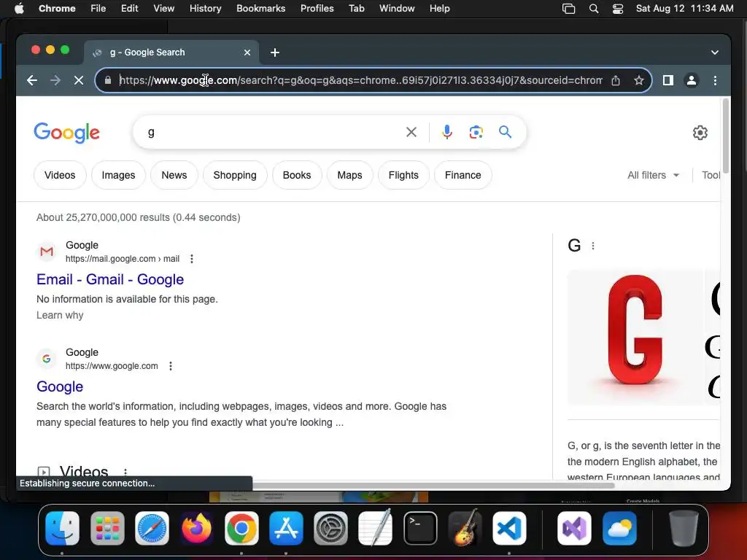Open Chrome's three-dot menu

715,80
